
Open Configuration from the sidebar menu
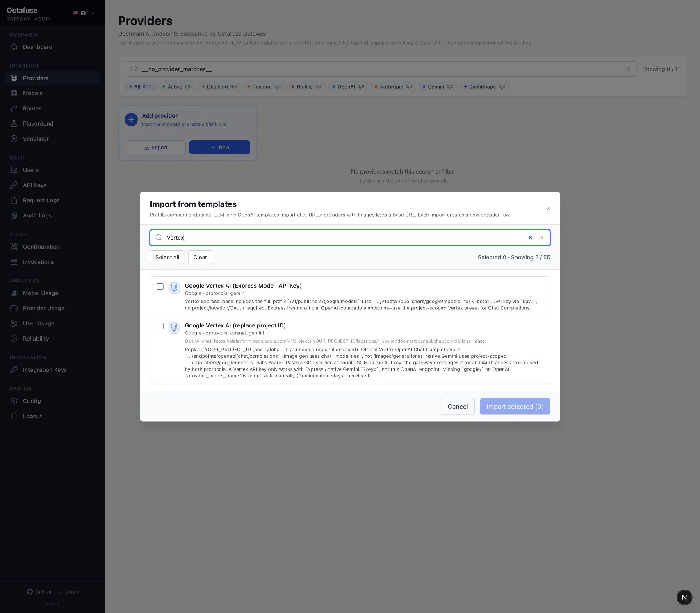pos(52,247)
